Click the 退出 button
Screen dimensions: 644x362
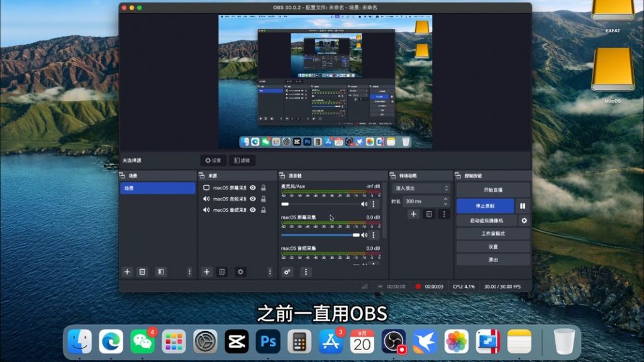click(x=493, y=260)
